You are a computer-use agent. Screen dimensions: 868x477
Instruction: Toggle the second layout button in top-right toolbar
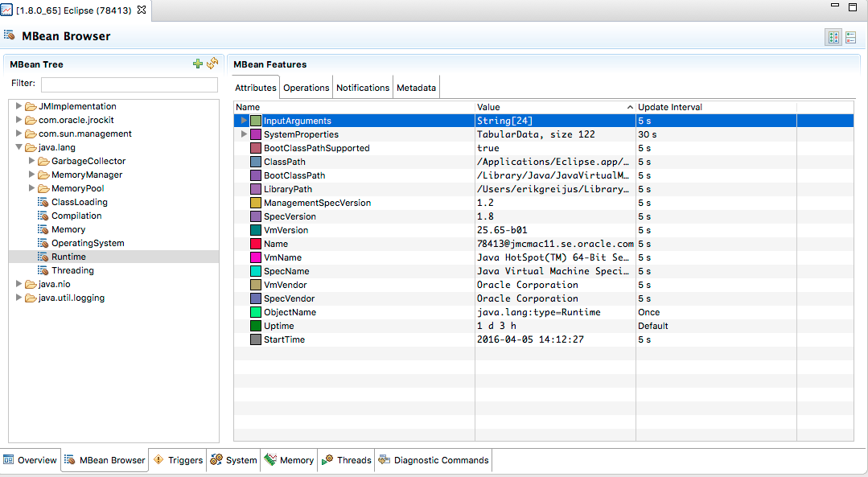click(850, 37)
